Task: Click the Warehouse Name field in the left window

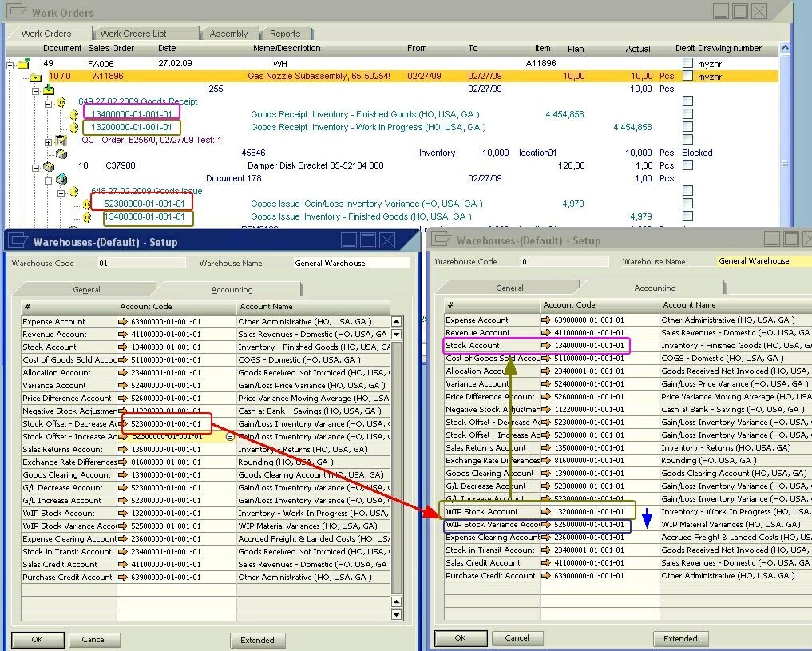Action: (x=350, y=264)
